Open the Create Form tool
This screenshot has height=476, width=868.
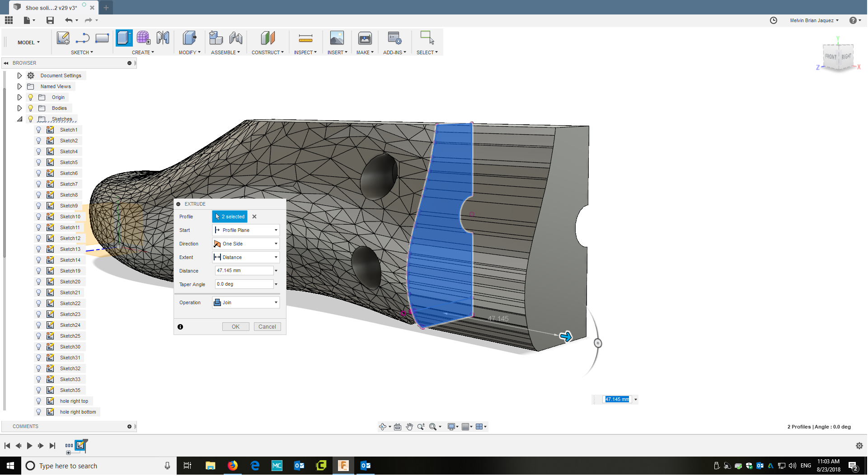pyautogui.click(x=143, y=38)
